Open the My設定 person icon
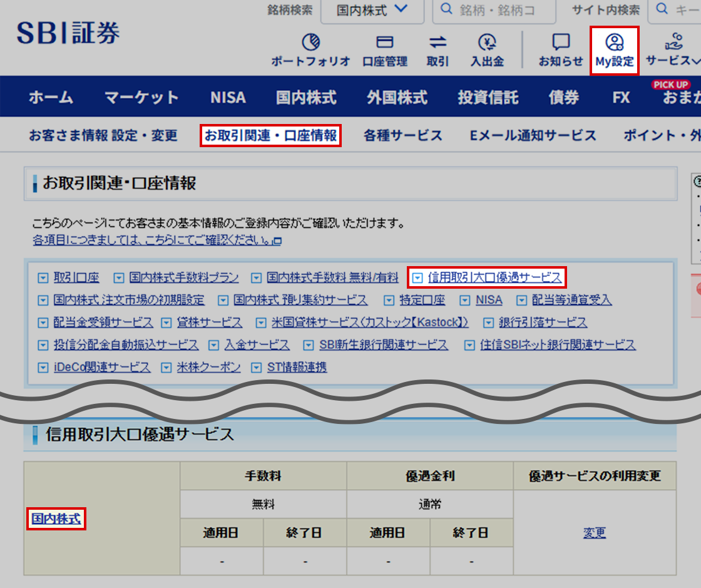The height and width of the screenshot is (588, 701). pos(614,43)
